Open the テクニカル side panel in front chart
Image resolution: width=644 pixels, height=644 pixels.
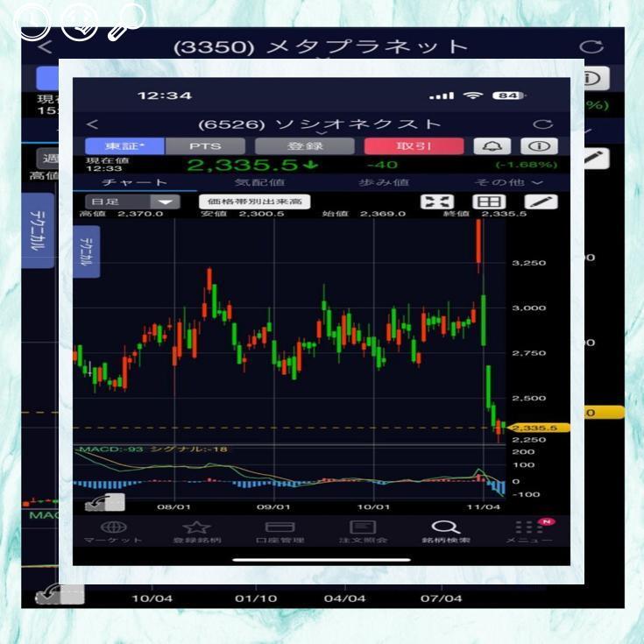pyautogui.click(x=86, y=251)
